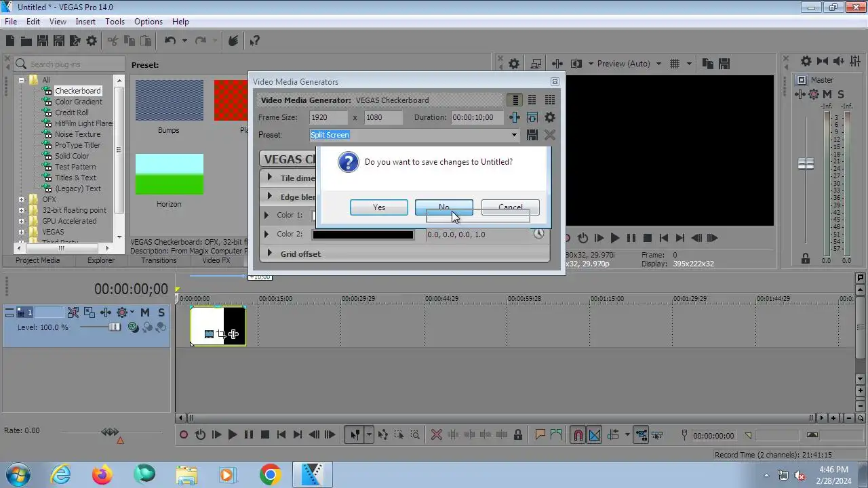Select Color Gradient in plug-in tree

[79, 102]
